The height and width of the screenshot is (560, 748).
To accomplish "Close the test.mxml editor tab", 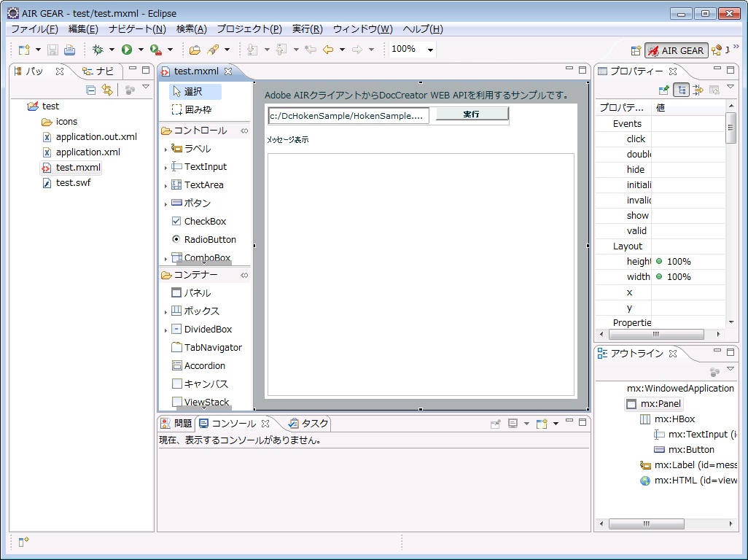I will click(x=228, y=71).
